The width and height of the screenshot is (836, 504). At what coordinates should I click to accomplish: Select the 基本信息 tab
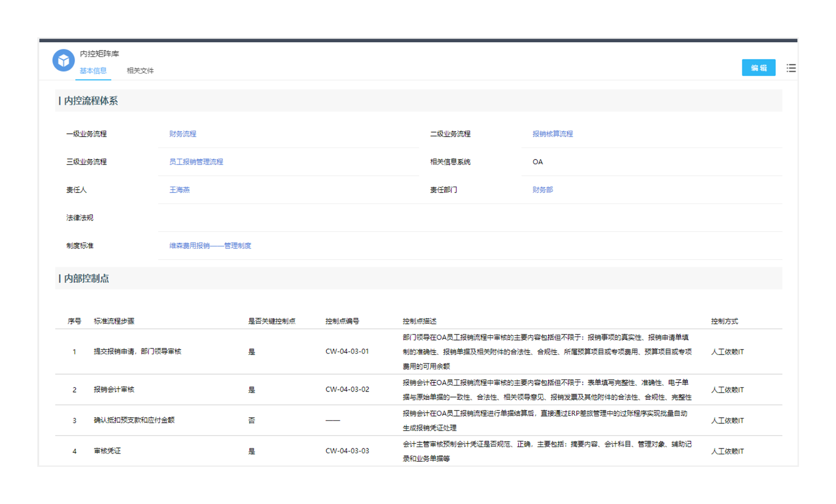pos(93,71)
